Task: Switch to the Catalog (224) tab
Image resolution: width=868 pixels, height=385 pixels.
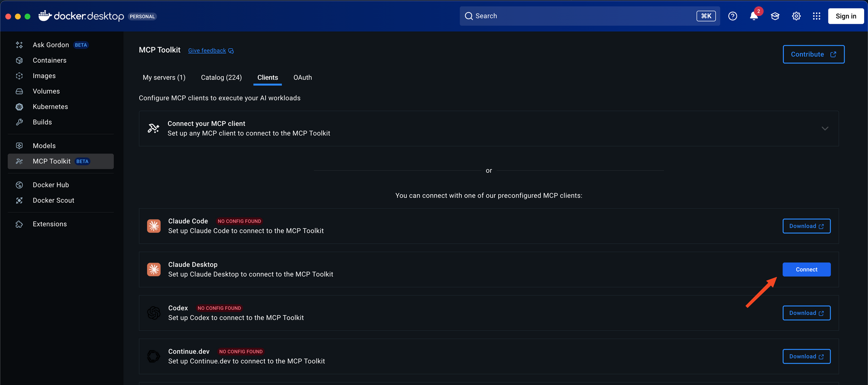Action: tap(221, 77)
